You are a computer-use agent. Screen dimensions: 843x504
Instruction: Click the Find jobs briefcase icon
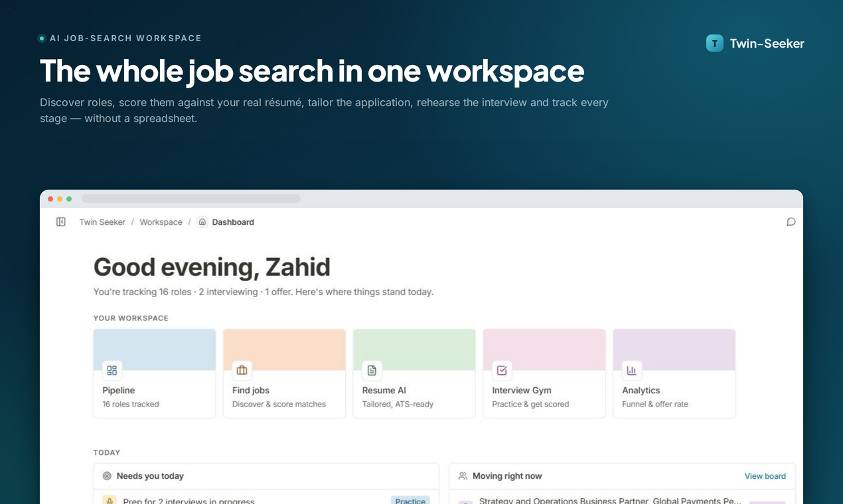[242, 370]
